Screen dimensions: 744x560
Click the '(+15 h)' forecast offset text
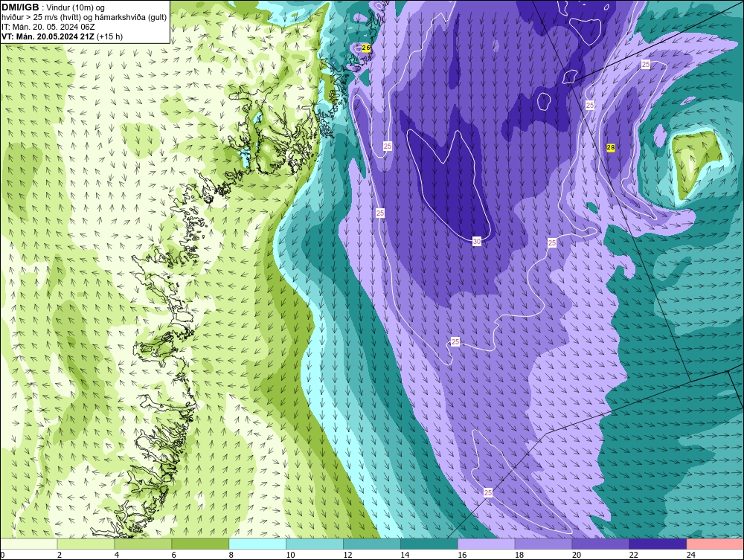pyautogui.click(x=109, y=36)
